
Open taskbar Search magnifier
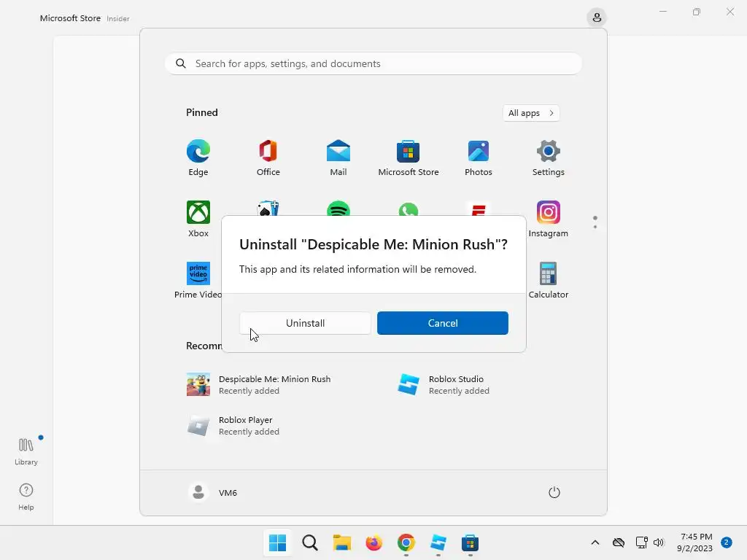point(309,542)
